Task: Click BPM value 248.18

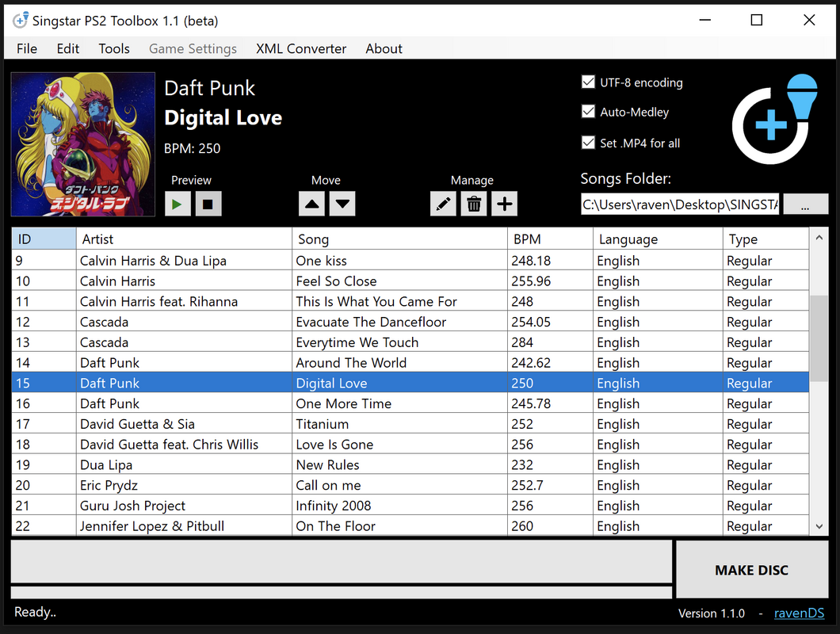Action: click(x=531, y=261)
